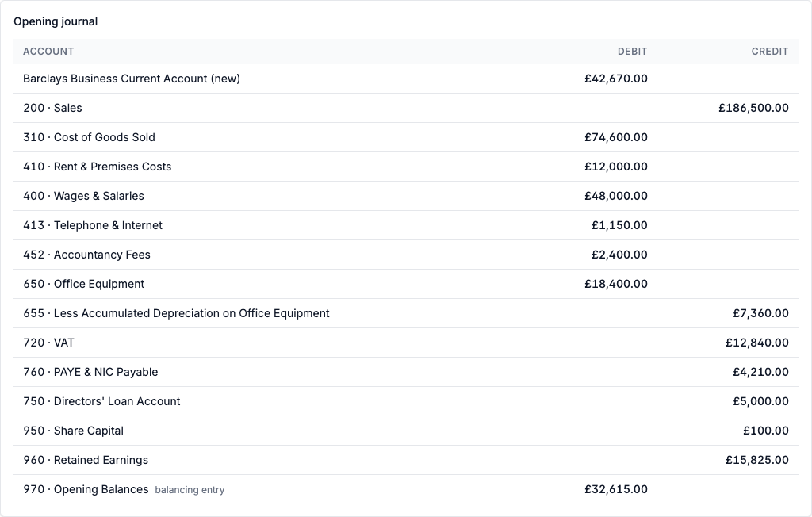Select 413 · Telephone & Internet
This screenshot has width=812, height=517.
[x=93, y=225]
